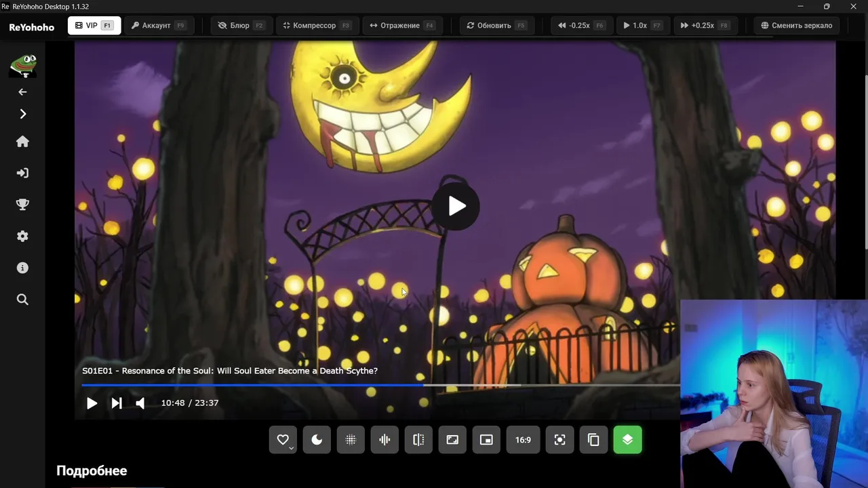868x488 pixels.
Task: Click the webcam overlay thumbnail
Action: 774,394
